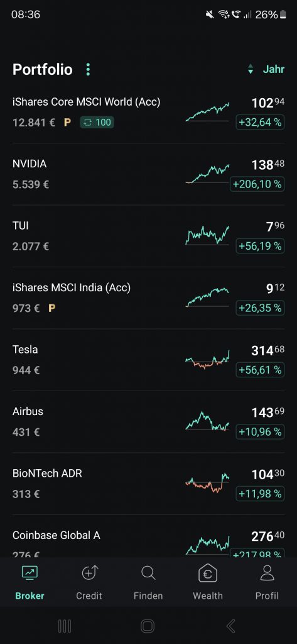Tap Android back navigation arrow

(x=231, y=626)
